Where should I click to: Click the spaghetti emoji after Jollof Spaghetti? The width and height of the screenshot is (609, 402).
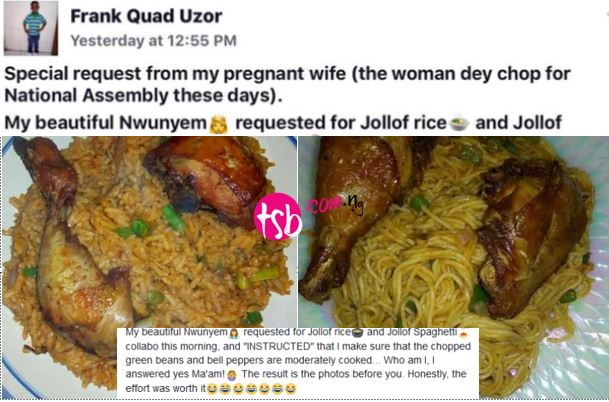coord(463,332)
